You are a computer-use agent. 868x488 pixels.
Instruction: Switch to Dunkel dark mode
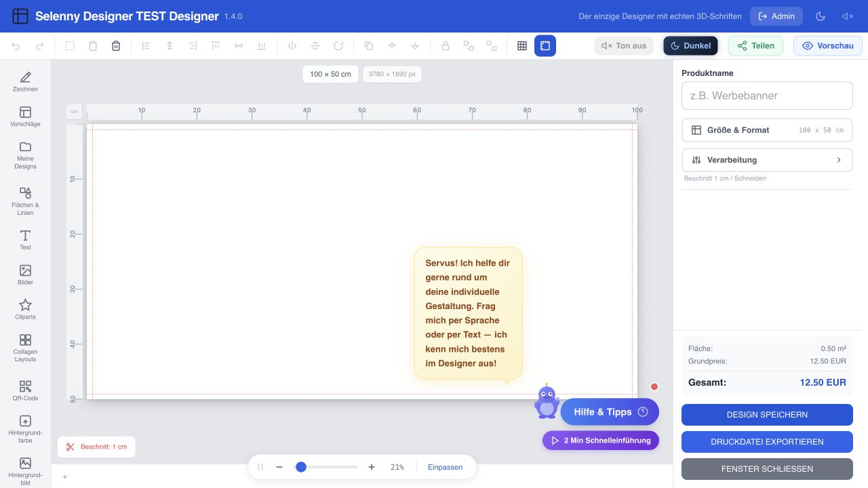(x=690, y=46)
